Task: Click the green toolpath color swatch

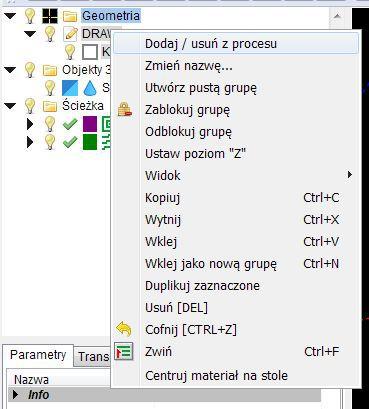Action: (90, 142)
